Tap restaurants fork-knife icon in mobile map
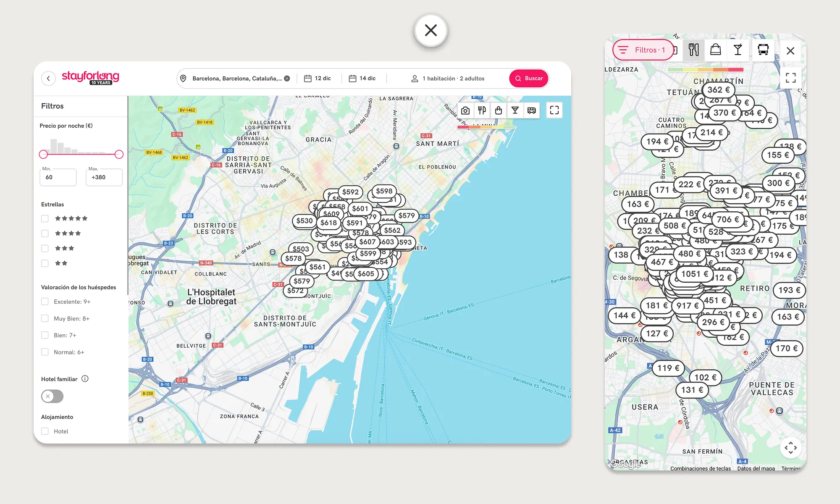The height and width of the screenshot is (504, 840). (694, 50)
